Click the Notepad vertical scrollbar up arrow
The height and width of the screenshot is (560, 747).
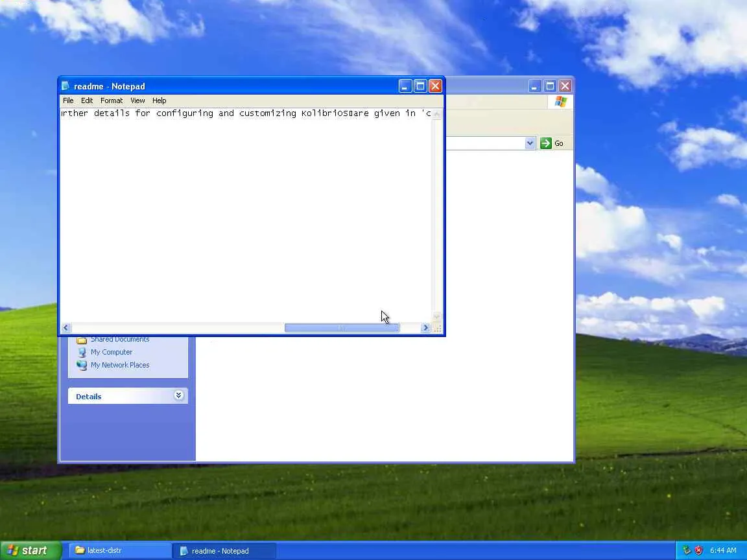pyautogui.click(x=436, y=113)
